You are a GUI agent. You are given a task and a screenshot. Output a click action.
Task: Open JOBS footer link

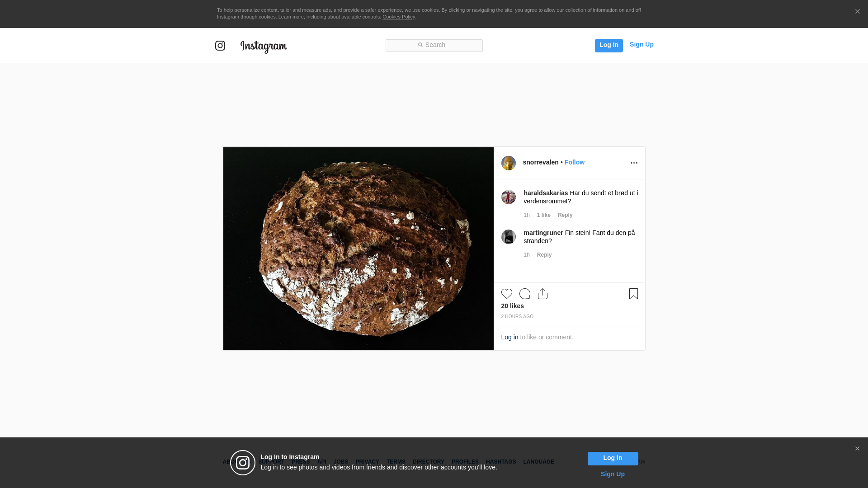click(341, 462)
